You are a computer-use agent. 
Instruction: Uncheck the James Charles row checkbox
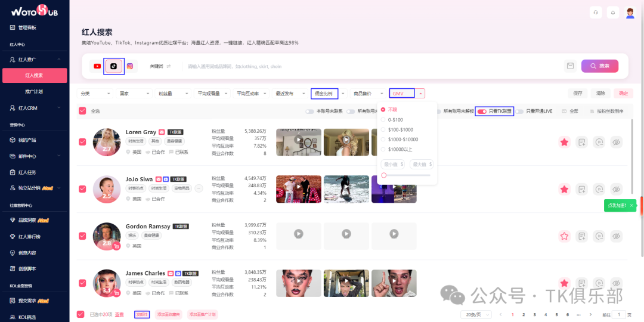tap(82, 283)
